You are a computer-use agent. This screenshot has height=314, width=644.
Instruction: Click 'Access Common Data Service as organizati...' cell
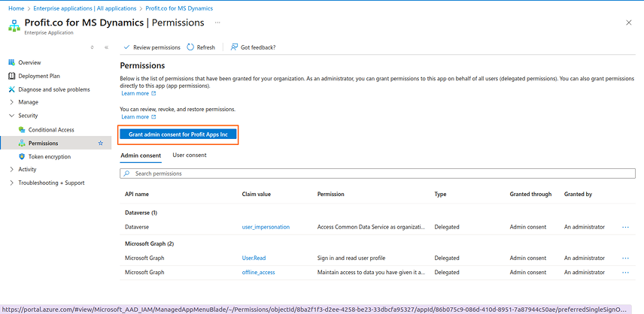(372, 227)
